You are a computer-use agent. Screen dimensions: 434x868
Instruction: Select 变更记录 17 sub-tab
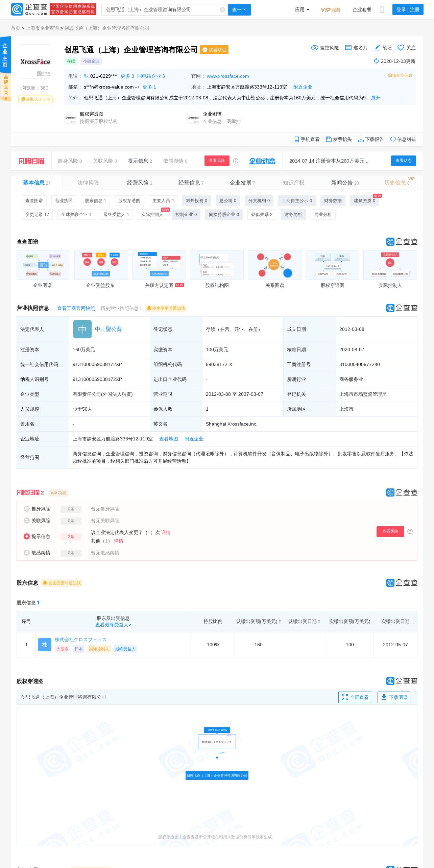[37, 215]
